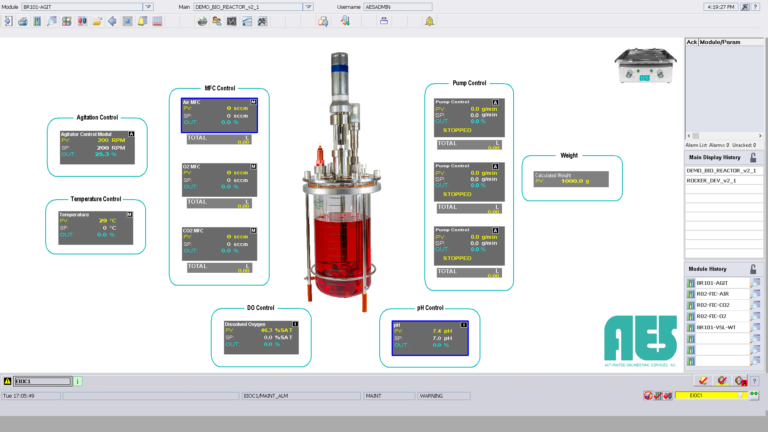Open detail icon beside BR101-VSL-WT in Module History
The width and height of the screenshot is (768, 432).
756,327
